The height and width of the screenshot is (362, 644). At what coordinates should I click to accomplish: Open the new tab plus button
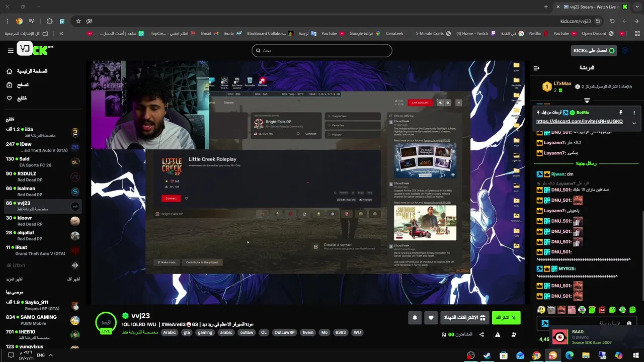(546, 7)
